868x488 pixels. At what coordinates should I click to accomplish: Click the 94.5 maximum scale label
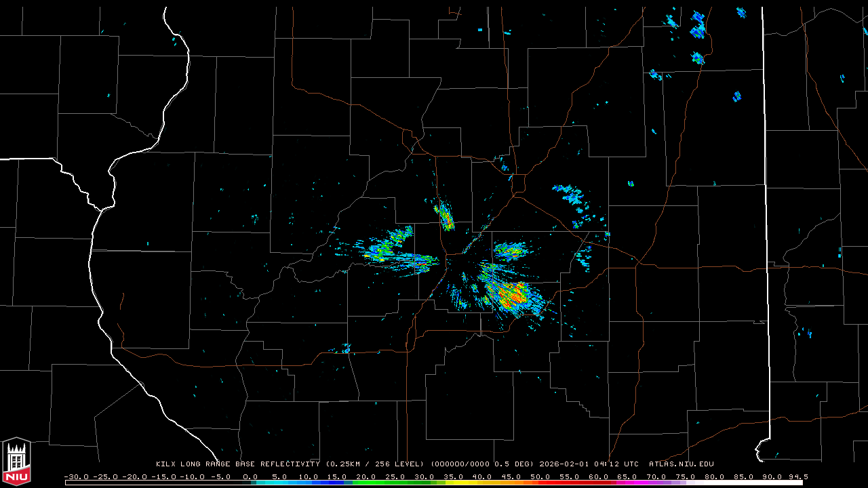click(797, 476)
